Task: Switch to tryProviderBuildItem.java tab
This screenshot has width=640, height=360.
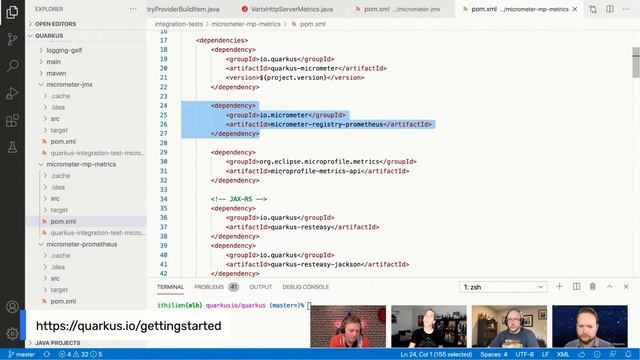Action: [x=183, y=9]
